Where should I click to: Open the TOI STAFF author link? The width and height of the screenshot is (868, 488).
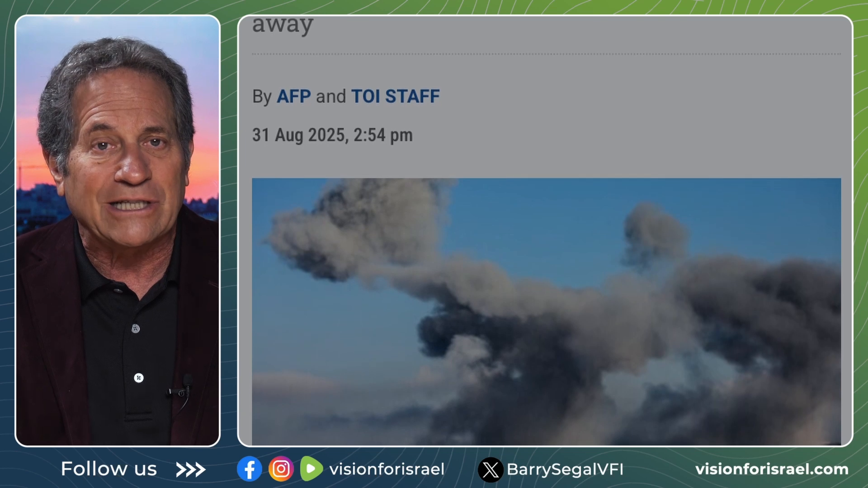pos(395,96)
